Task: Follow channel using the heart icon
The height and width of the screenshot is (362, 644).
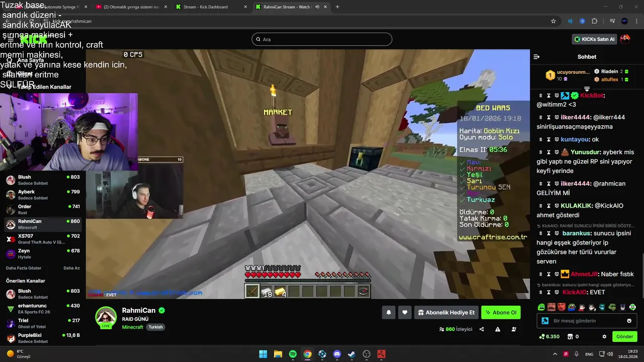Action: point(405,312)
